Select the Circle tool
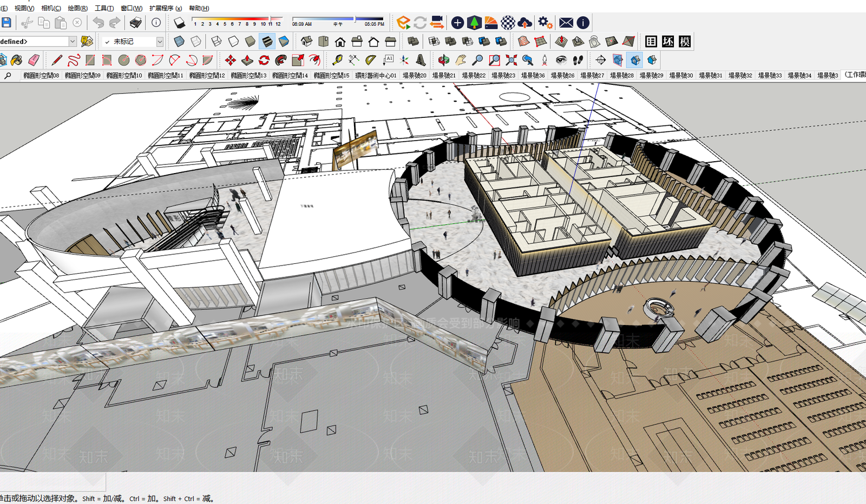 [124, 60]
